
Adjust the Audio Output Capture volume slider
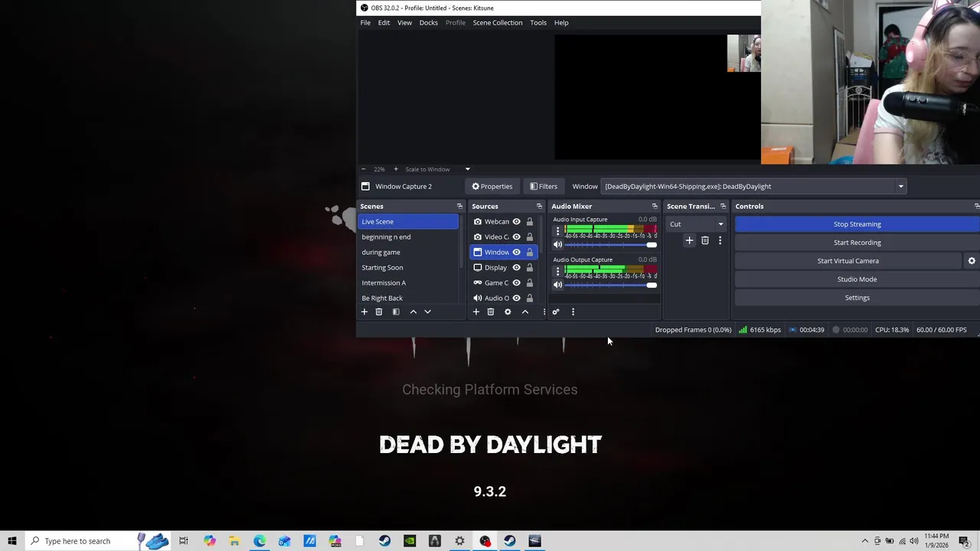coord(610,285)
